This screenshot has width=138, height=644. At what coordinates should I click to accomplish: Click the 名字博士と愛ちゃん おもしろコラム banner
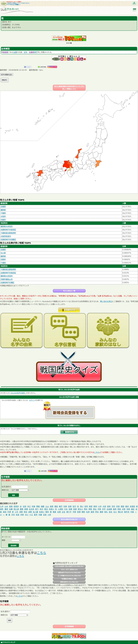(x=69, y=58)
